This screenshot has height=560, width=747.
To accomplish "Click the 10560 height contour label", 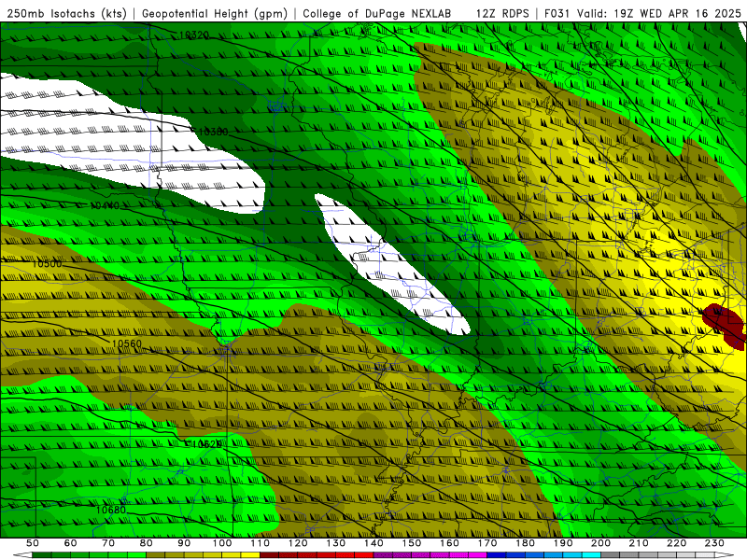I will click(126, 343).
